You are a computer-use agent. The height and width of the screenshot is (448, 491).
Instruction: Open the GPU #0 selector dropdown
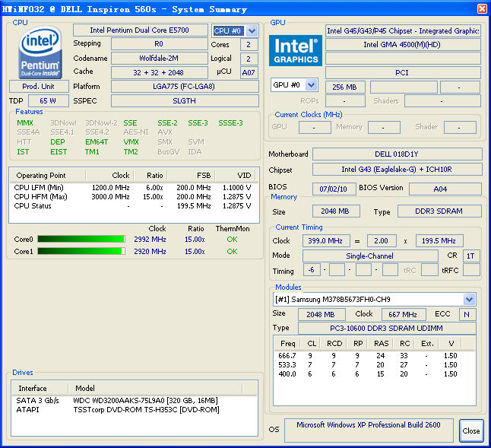312,85
